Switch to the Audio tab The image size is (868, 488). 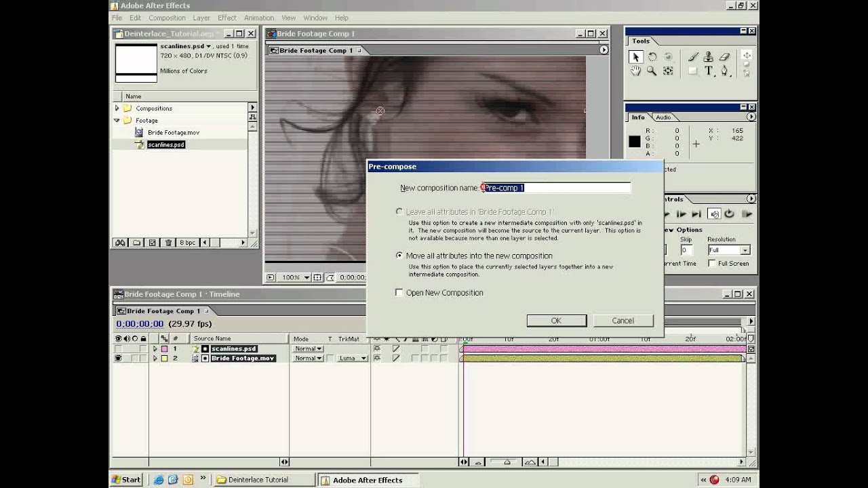(x=663, y=117)
